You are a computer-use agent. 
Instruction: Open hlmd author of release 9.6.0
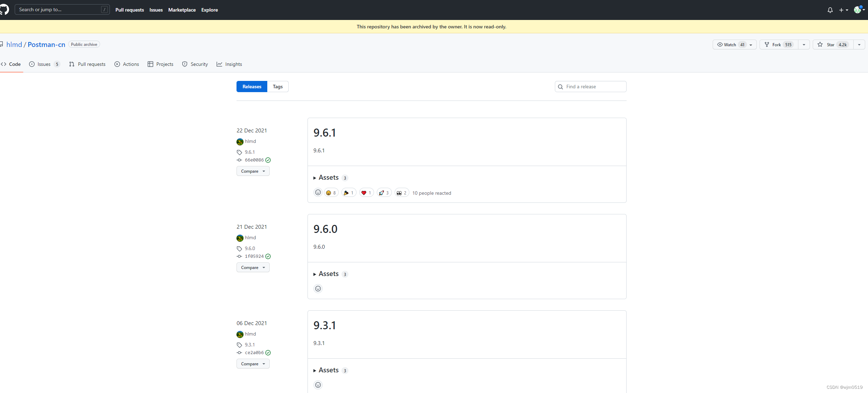pos(250,237)
